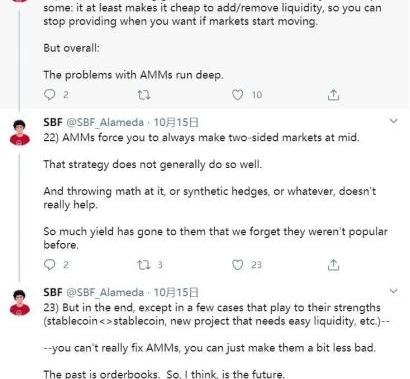Open SBF avatar beside tweet 23

[20, 303]
